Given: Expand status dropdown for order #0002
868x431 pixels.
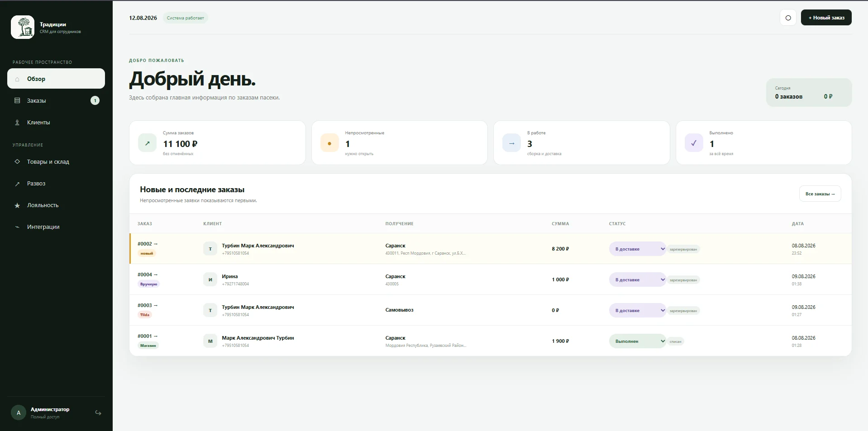Looking at the screenshot, I should coord(637,249).
